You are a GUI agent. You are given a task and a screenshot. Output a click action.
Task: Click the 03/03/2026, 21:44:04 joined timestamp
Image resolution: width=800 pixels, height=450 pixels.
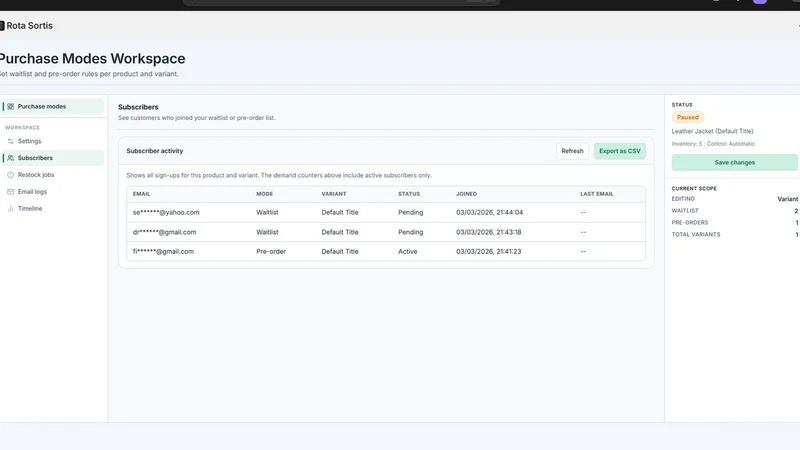click(489, 212)
